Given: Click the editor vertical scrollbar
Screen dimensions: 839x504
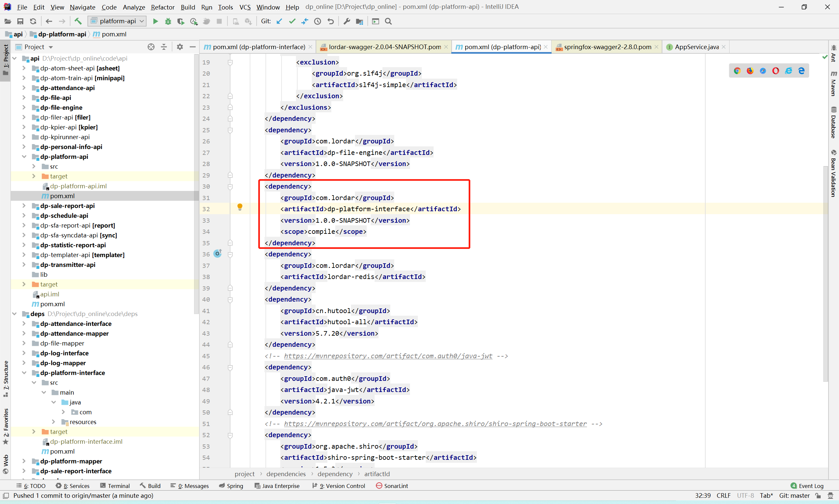Looking at the screenshot, I should click(826, 274).
